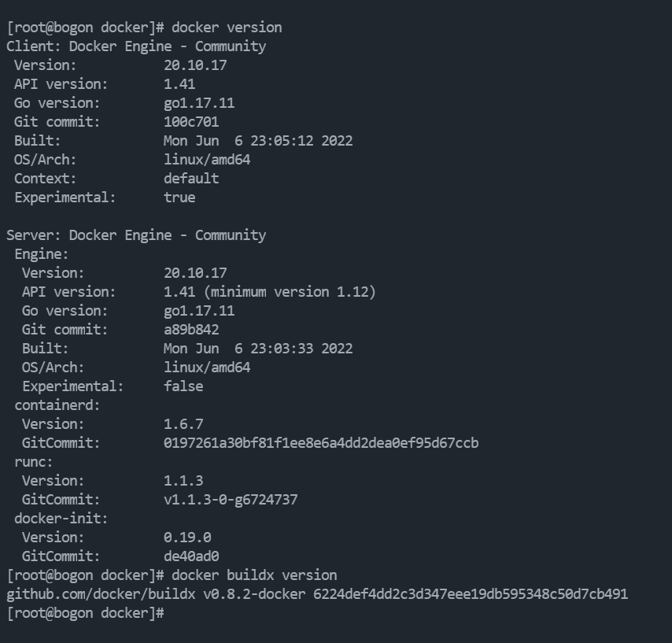Click the 'docker buildx version' command
The image size is (672, 643).
tap(254, 575)
